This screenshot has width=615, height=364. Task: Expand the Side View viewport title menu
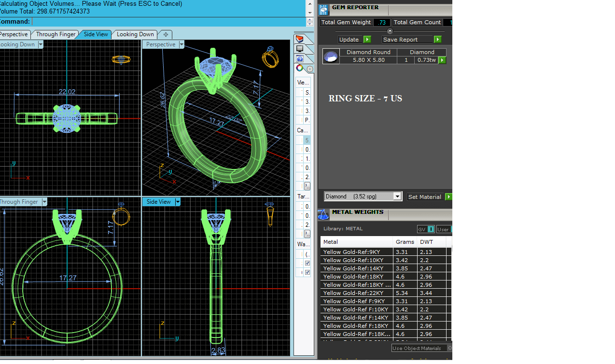point(178,202)
